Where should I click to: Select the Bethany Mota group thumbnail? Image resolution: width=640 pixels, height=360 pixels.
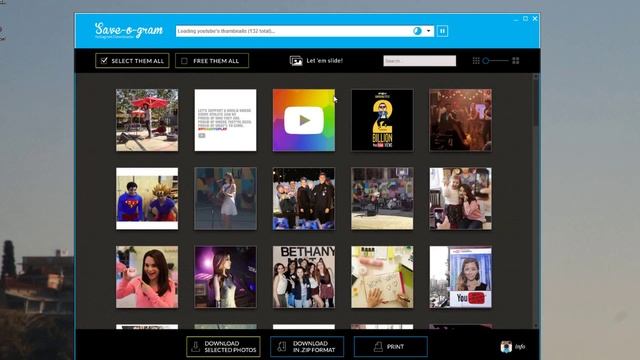tap(304, 277)
